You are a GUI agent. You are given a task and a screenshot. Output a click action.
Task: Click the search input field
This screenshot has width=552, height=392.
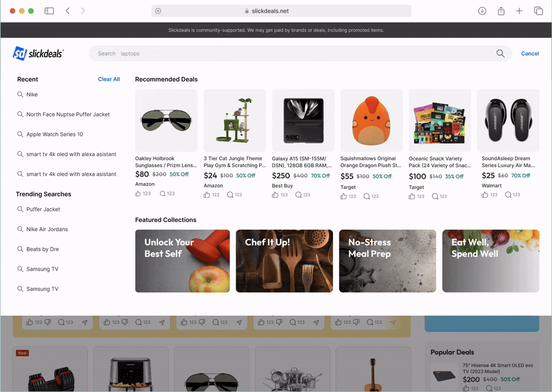[x=293, y=54]
